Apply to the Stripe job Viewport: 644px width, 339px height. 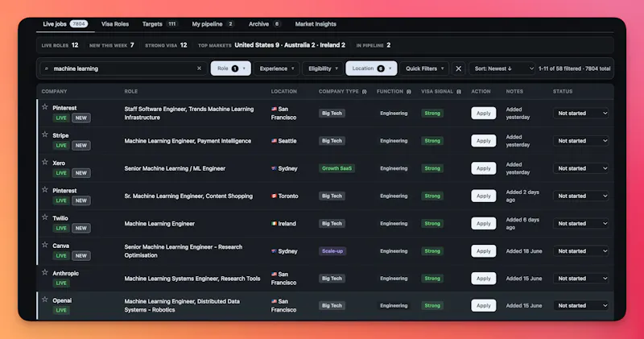click(484, 141)
